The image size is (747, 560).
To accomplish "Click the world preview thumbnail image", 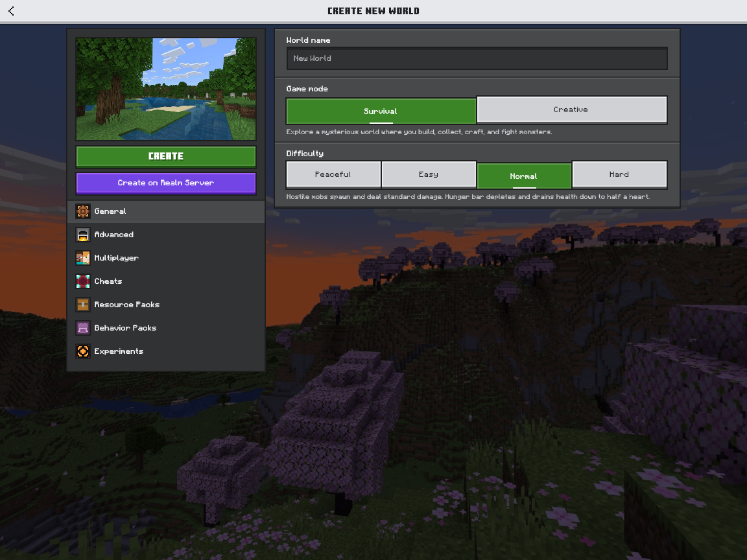I will coord(166,89).
